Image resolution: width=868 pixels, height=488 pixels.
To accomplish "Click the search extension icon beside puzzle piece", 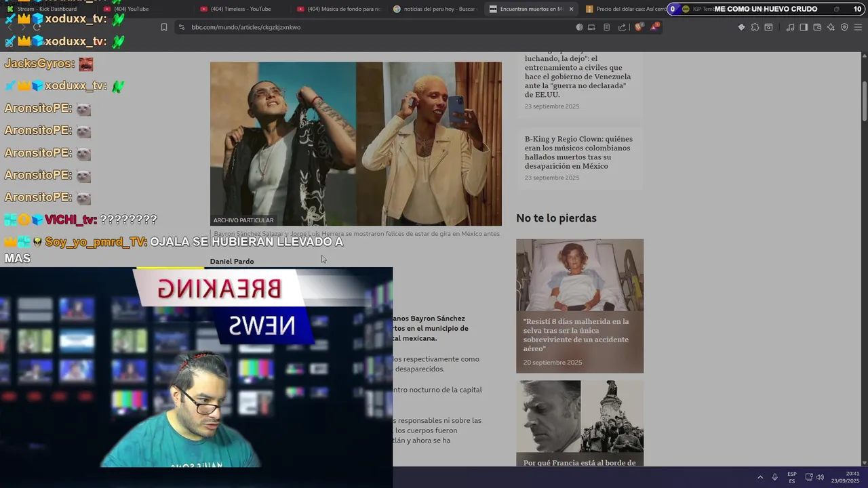I will coord(768,27).
